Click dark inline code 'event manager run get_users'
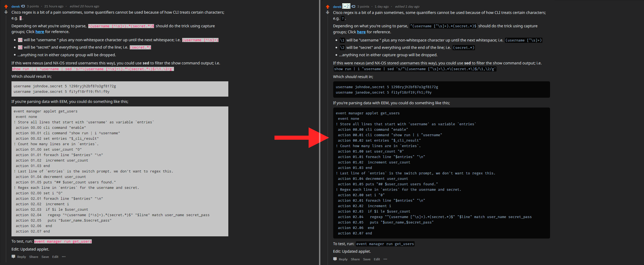Image resolution: width=644 pixels, height=265 pixels. [385, 244]
